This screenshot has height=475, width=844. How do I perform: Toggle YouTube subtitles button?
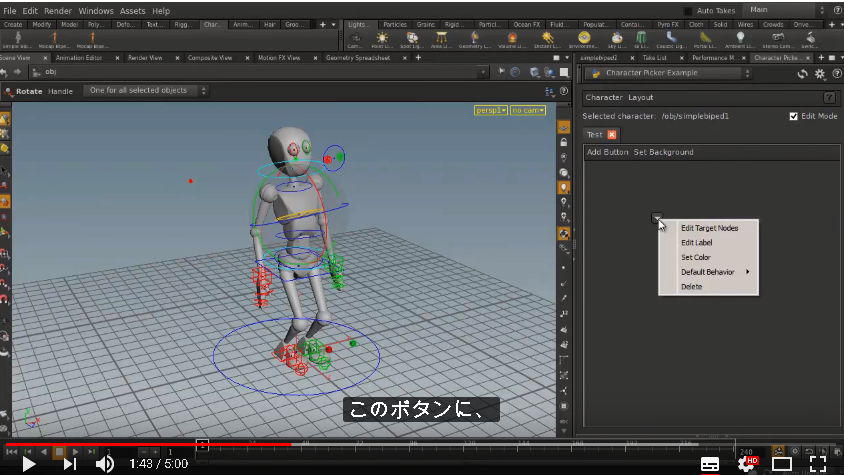tap(710, 464)
